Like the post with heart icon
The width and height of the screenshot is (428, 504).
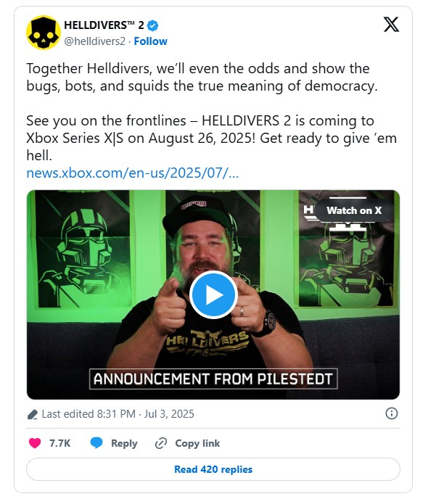(x=35, y=443)
